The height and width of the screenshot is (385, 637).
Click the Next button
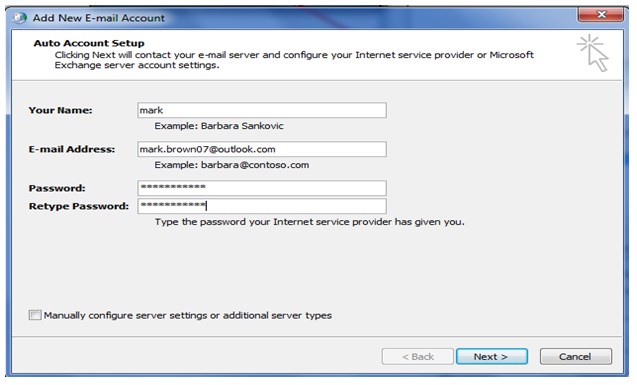[492, 356]
